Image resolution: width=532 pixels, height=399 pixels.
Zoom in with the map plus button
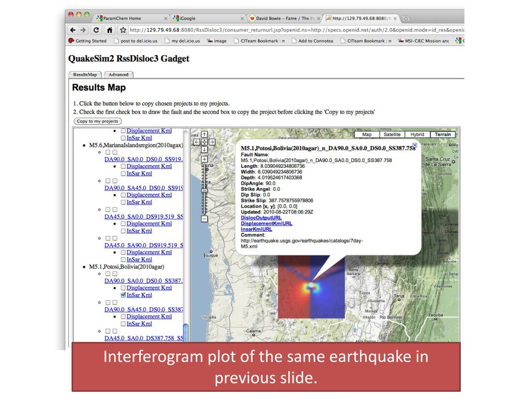tap(204, 159)
